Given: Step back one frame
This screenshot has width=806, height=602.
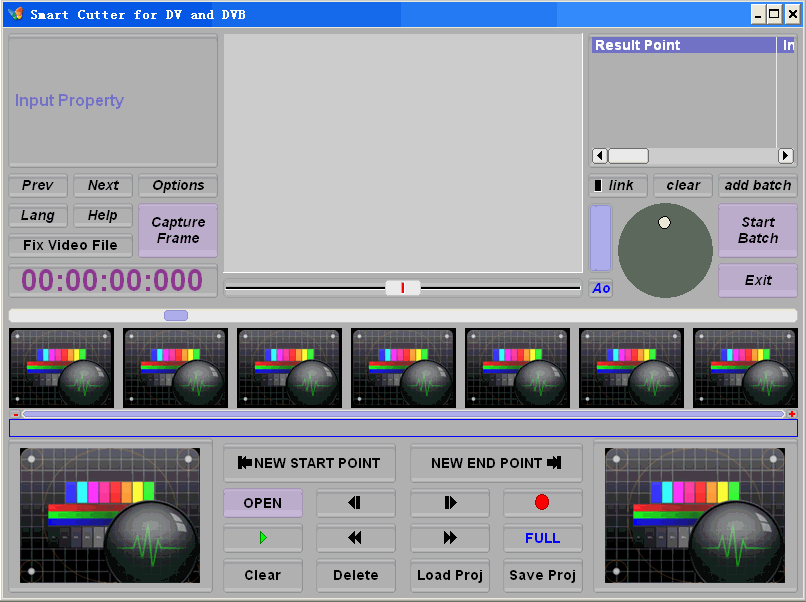Looking at the screenshot, I should point(355,503).
